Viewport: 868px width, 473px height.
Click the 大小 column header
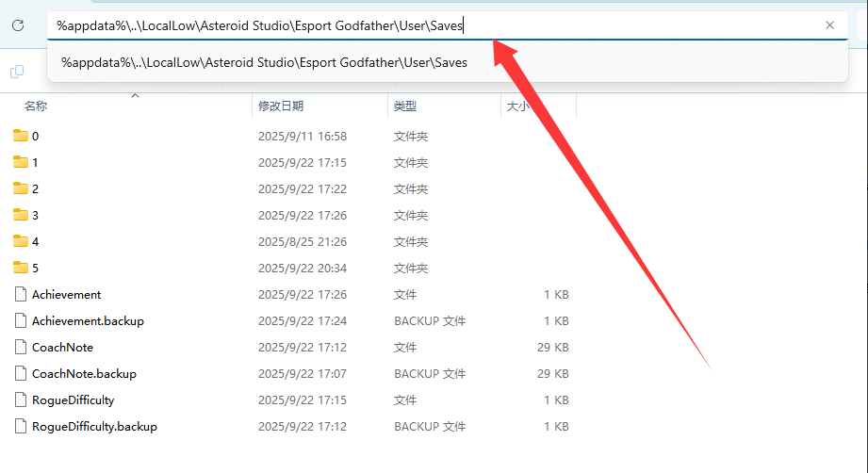[x=517, y=106]
